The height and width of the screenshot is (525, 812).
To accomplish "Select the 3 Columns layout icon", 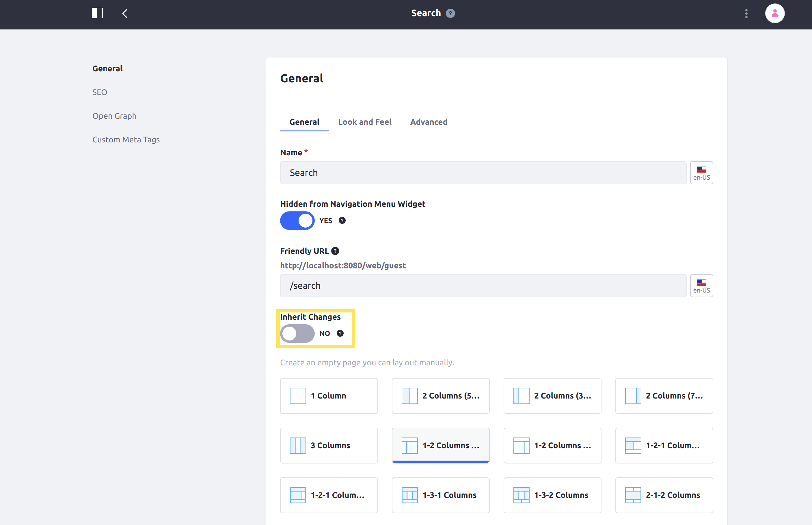I will (x=298, y=445).
